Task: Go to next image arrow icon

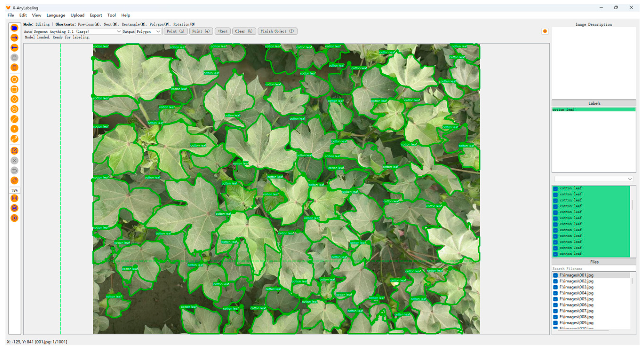Action: (x=14, y=38)
